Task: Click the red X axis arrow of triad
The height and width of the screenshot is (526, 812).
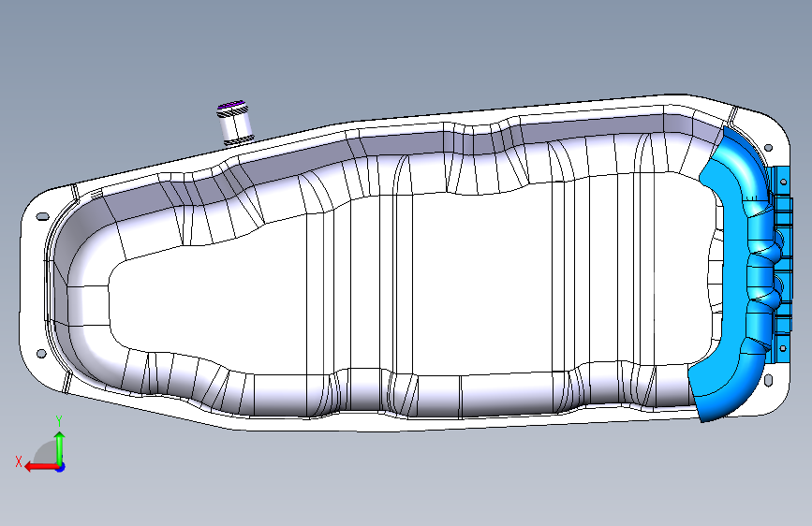Action: coord(40,467)
